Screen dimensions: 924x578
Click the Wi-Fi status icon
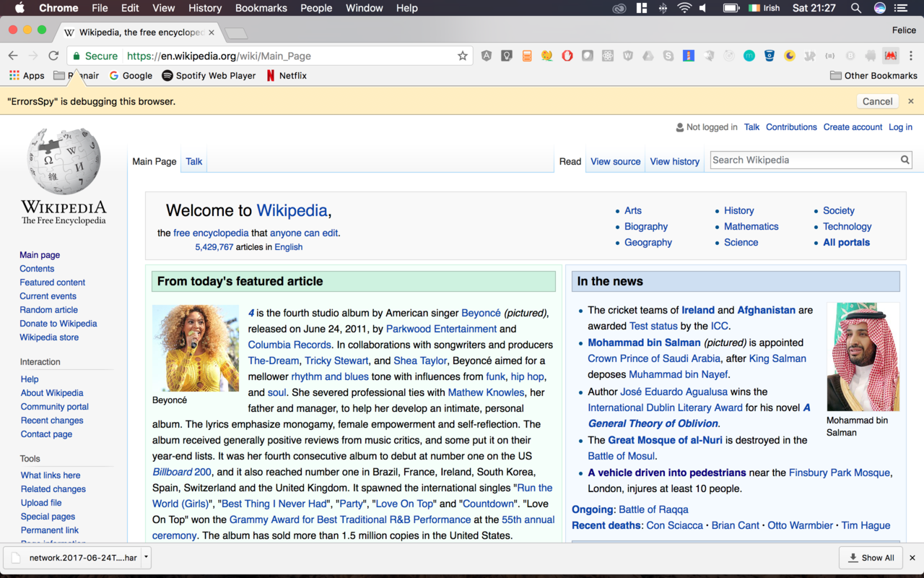click(684, 8)
